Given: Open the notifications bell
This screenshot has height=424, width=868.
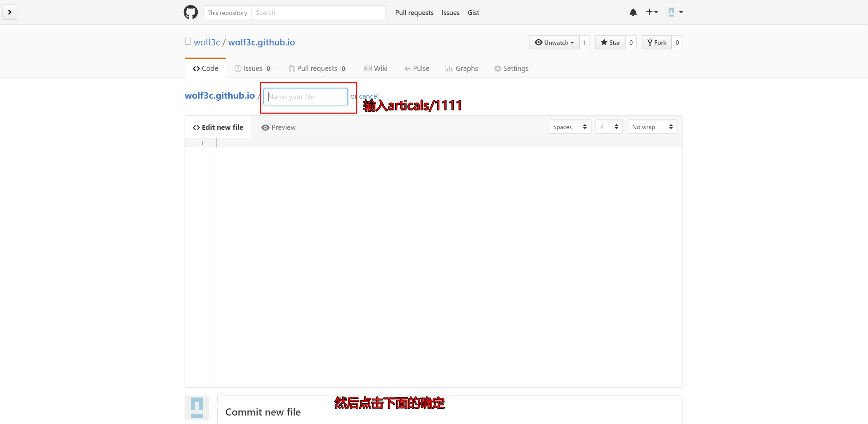Looking at the screenshot, I should (633, 13).
